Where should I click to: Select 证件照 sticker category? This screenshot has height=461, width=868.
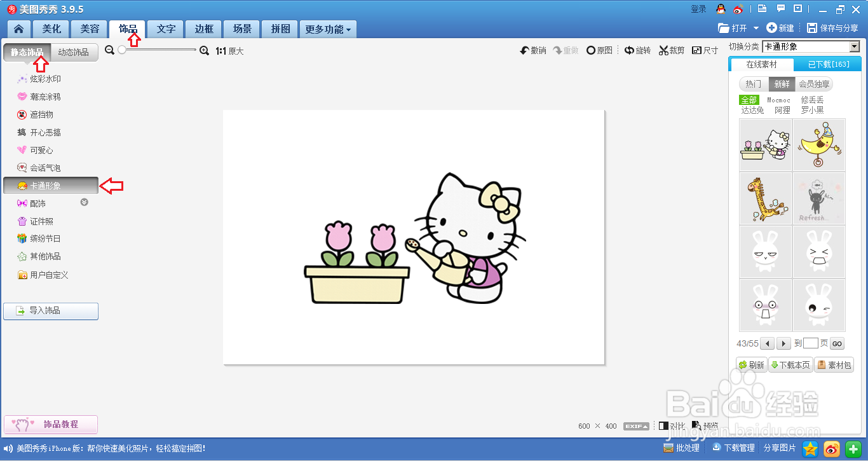click(x=36, y=221)
